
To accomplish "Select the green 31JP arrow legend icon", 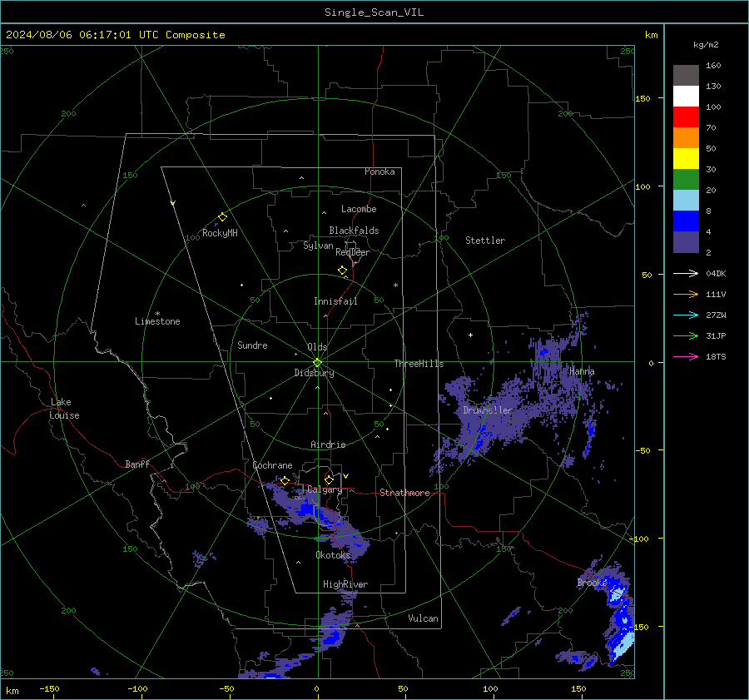I will 686,336.
